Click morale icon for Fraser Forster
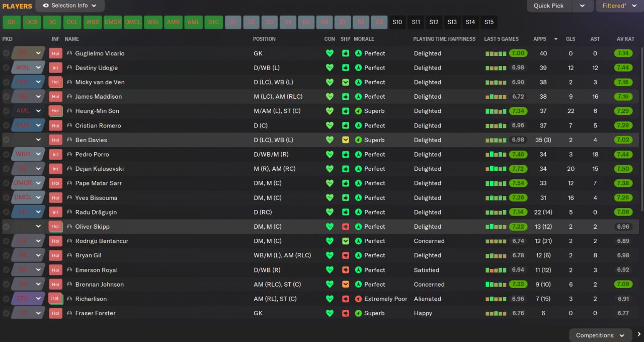This screenshot has width=644, height=342. click(358, 313)
